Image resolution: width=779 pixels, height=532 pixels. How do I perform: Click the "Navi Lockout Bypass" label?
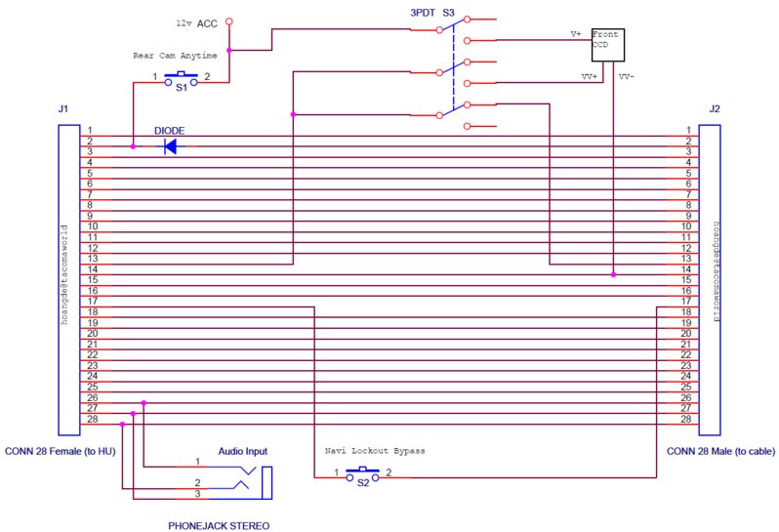pyautogui.click(x=375, y=451)
